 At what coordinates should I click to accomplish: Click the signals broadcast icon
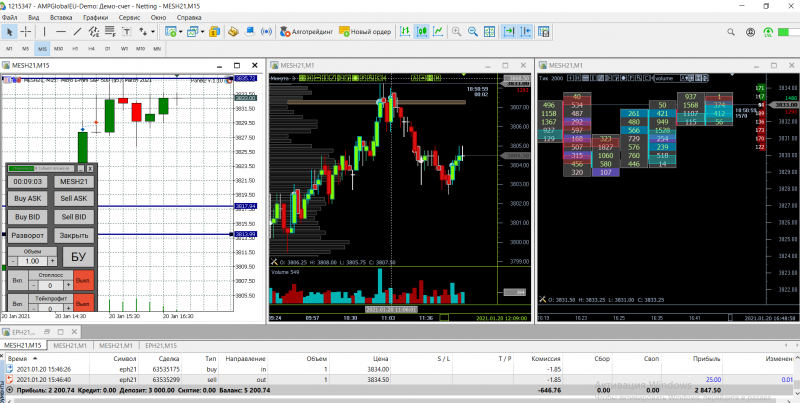tap(266, 32)
